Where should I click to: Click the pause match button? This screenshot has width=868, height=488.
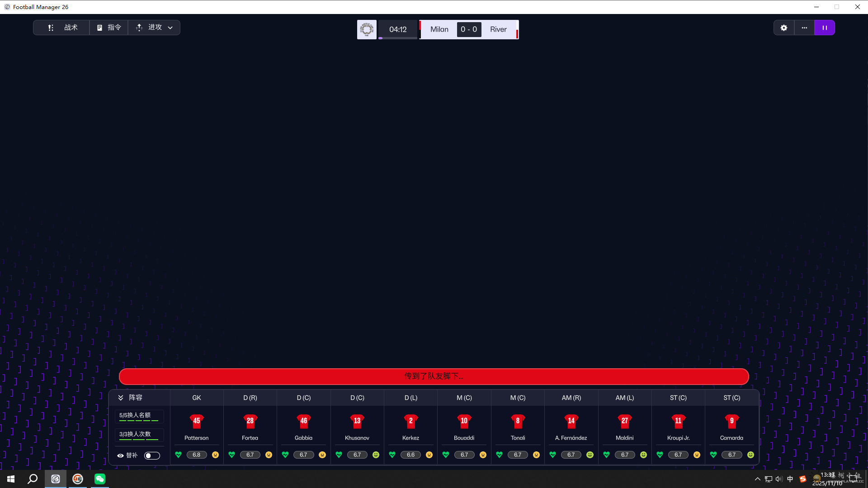[x=824, y=28]
